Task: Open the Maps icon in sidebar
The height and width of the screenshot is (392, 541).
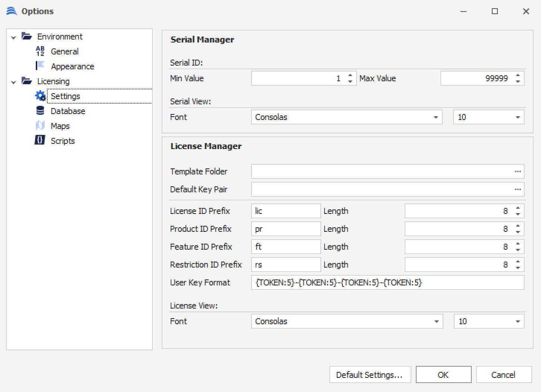Action: point(40,126)
